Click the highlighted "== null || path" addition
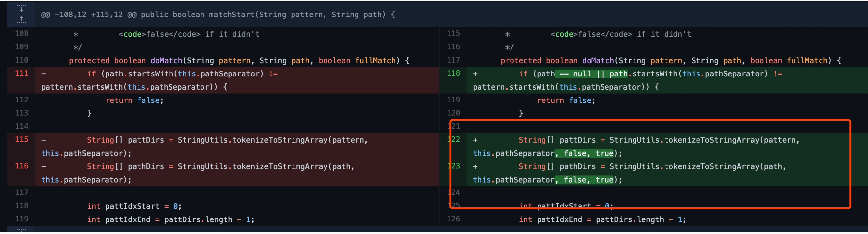The height and width of the screenshot is (234, 868). 591,74
